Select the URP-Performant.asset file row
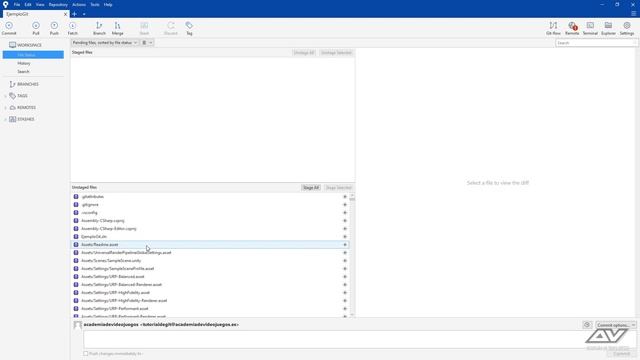 [210, 309]
